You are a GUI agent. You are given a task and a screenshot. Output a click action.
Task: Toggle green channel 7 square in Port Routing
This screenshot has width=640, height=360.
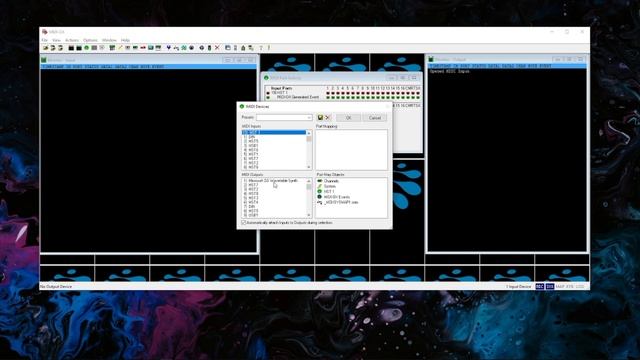coord(358,98)
